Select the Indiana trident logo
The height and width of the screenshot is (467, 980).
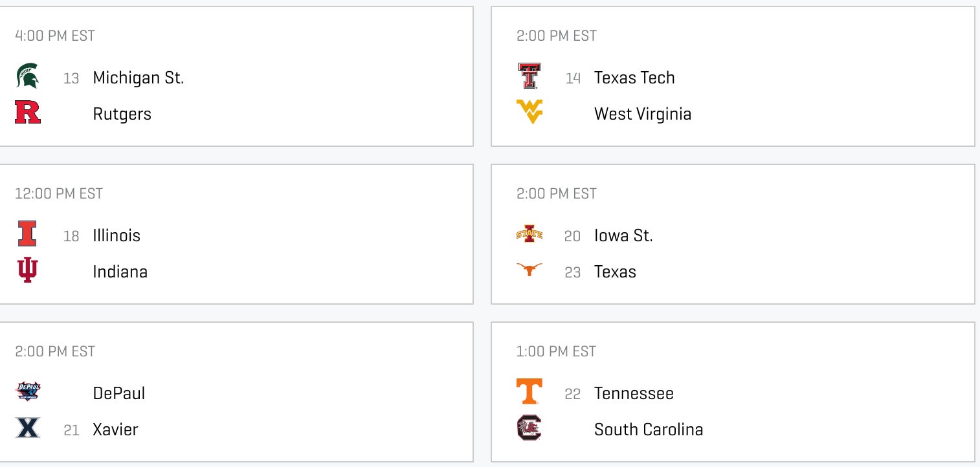[x=28, y=270]
